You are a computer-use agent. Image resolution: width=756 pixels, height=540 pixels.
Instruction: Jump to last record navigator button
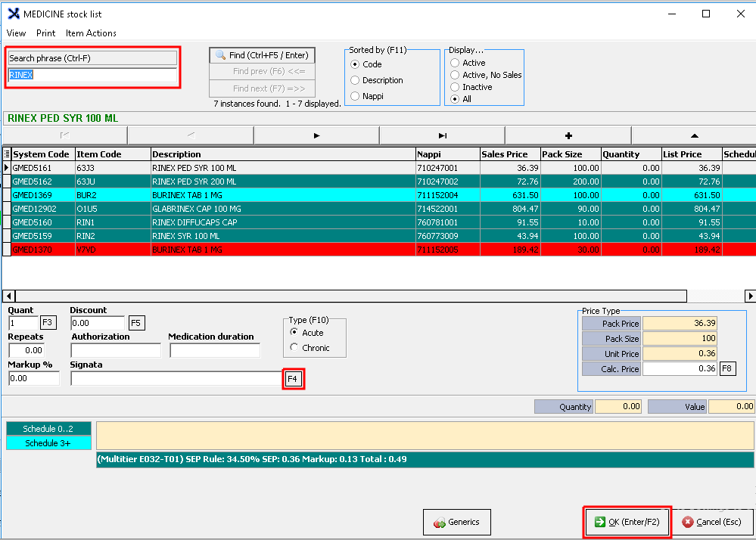click(x=442, y=135)
